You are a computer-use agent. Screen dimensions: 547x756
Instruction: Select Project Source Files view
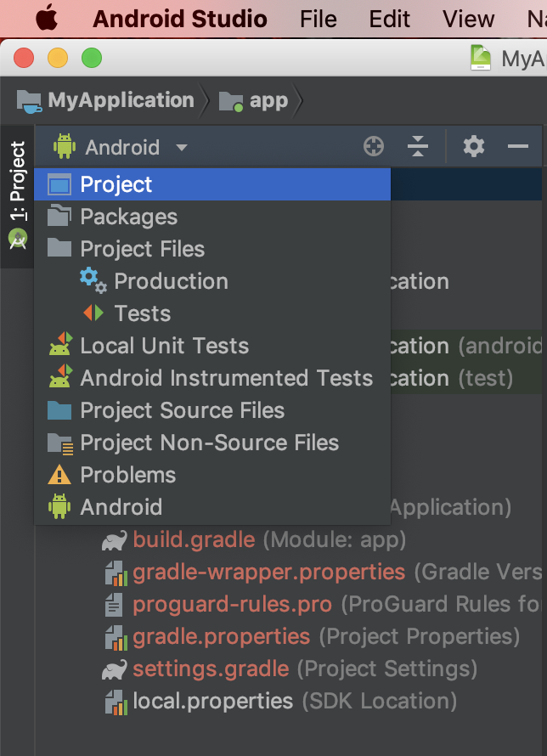212,410
